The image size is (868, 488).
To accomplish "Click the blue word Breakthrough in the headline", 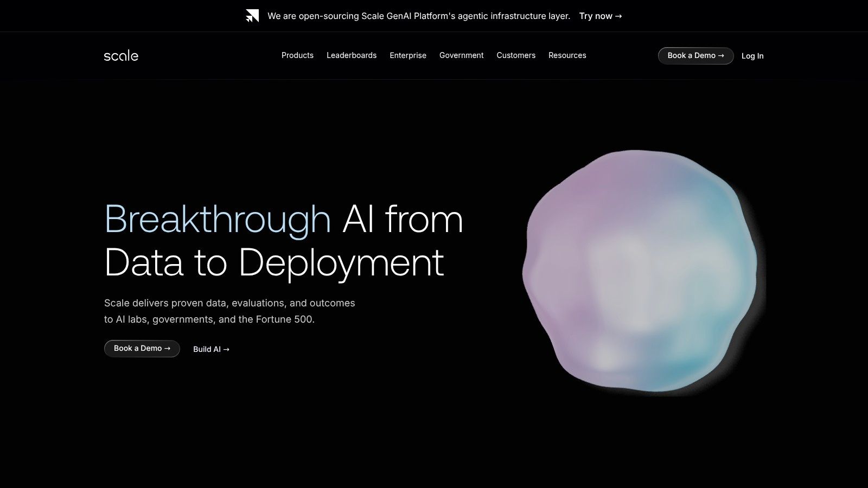I will (x=218, y=220).
